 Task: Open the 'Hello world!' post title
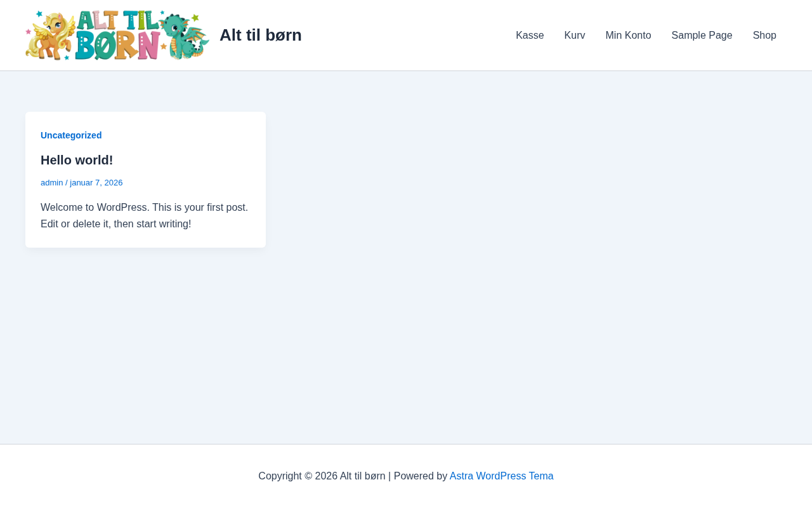pyautogui.click(x=77, y=160)
